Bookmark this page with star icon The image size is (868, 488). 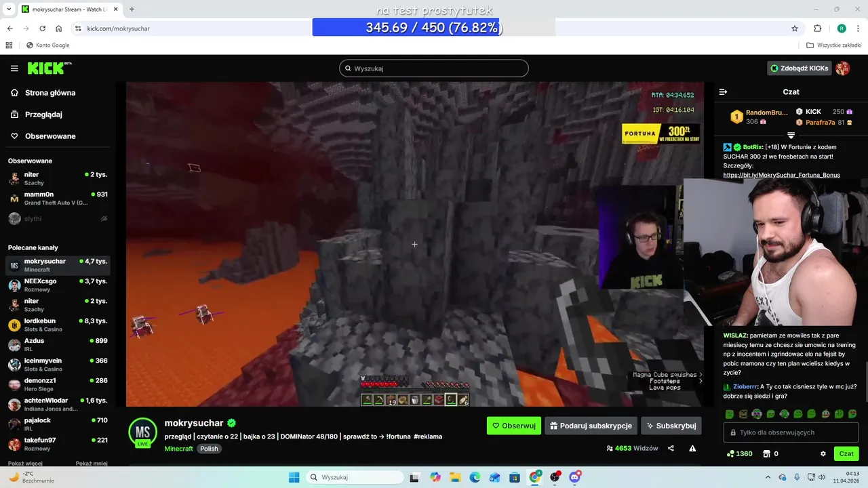point(795,28)
